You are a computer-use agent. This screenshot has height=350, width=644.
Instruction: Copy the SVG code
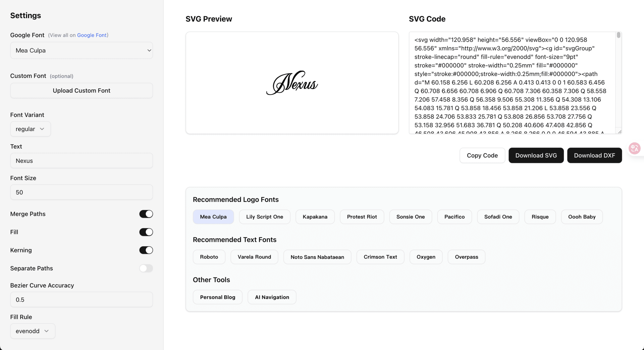[x=482, y=156]
